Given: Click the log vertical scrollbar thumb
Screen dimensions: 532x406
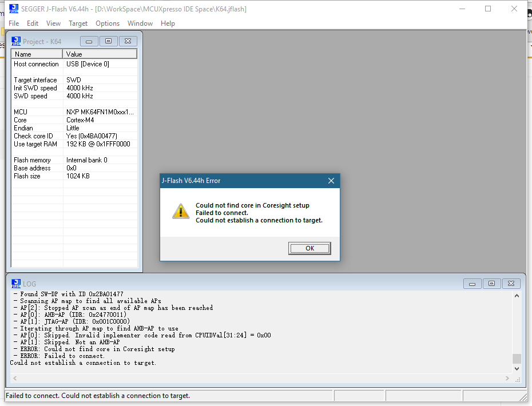Looking at the screenshot, I should (x=517, y=359).
